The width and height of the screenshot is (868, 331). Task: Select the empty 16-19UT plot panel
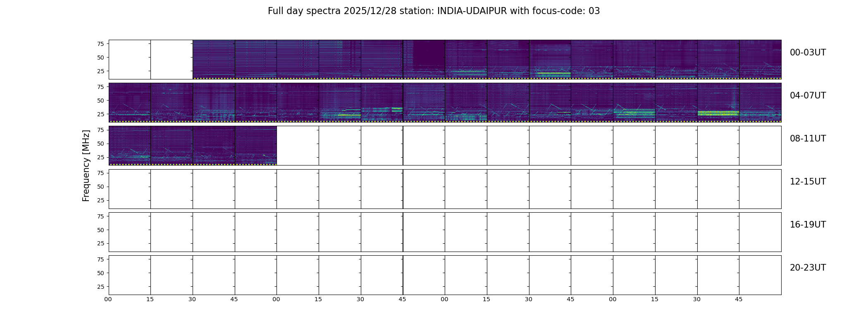tap(445, 232)
